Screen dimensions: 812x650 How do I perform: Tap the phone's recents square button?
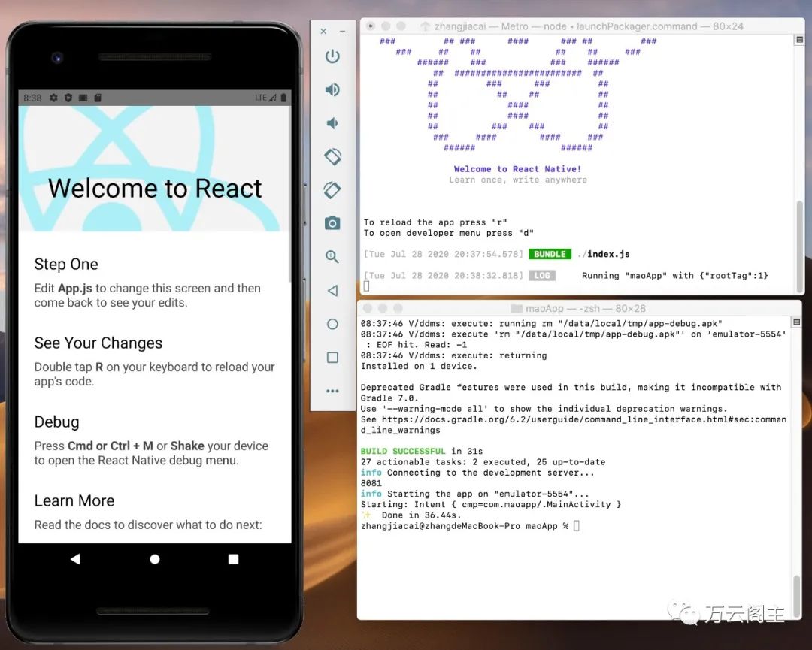coord(234,559)
